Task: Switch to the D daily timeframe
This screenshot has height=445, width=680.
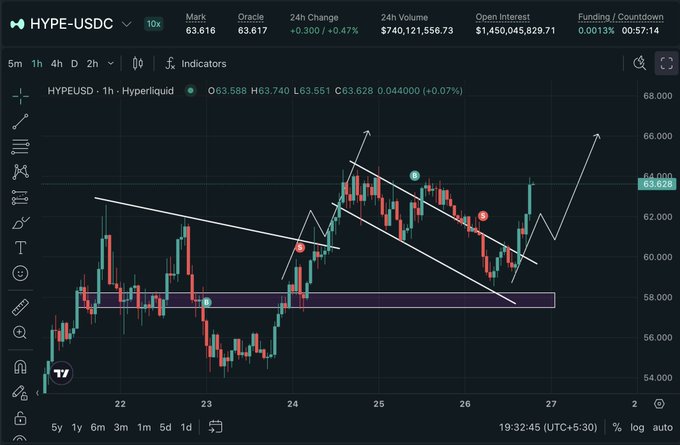Action: coord(75,64)
